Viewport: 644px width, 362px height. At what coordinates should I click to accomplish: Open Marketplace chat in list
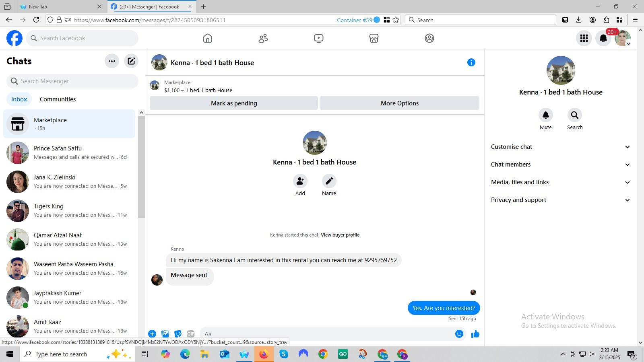(x=69, y=124)
